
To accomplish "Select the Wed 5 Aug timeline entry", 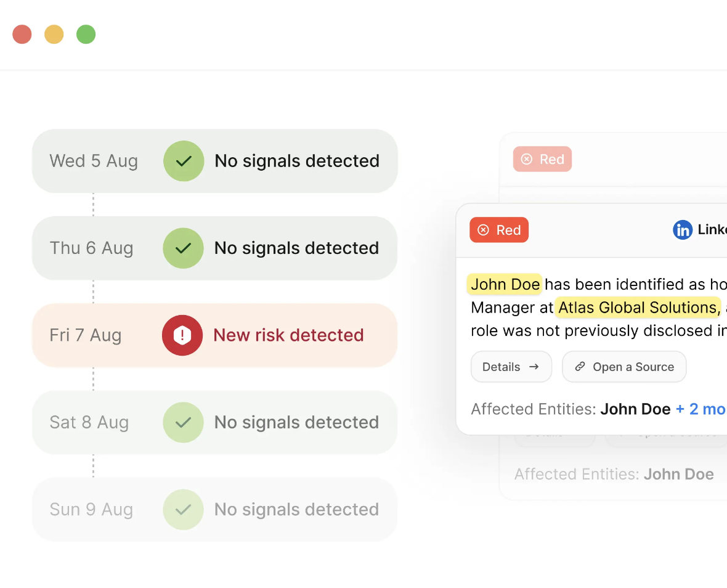I will (x=214, y=161).
